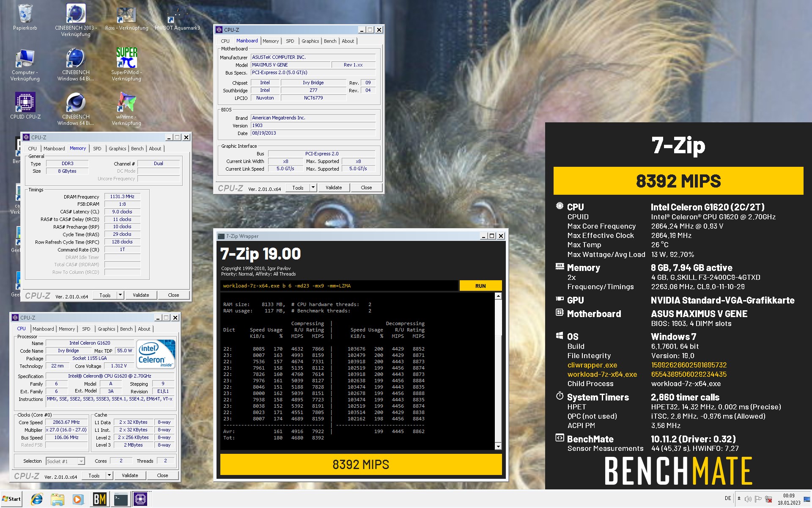
Task: Open the Papierkorb recycle bin icon
Action: click(x=25, y=17)
